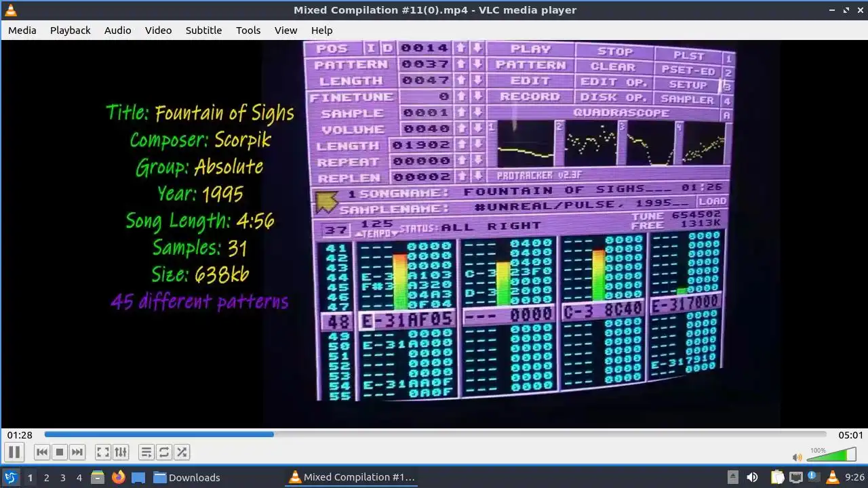This screenshot has width=868, height=488.
Task: Maximize the VLC window
Action: [846, 10]
